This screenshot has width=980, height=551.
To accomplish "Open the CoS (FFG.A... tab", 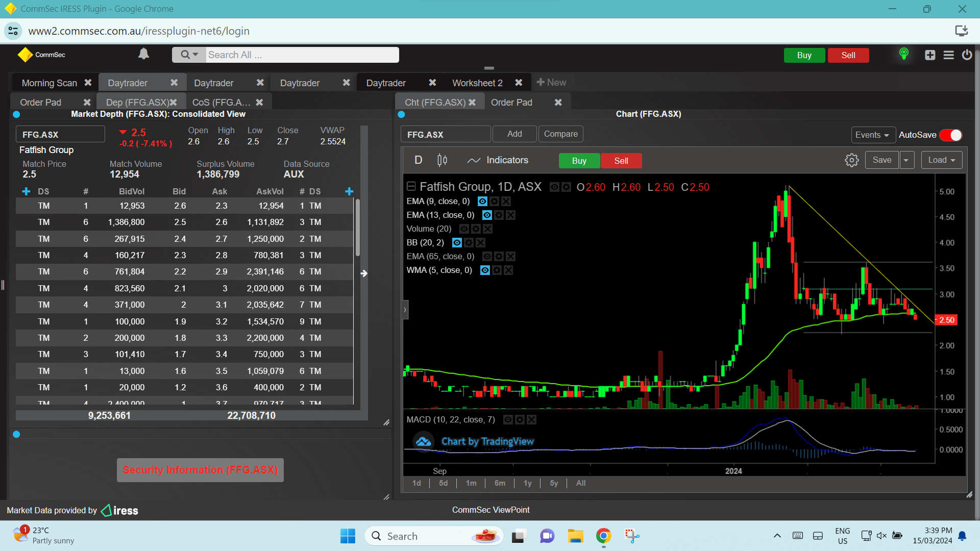I will click(x=221, y=103).
